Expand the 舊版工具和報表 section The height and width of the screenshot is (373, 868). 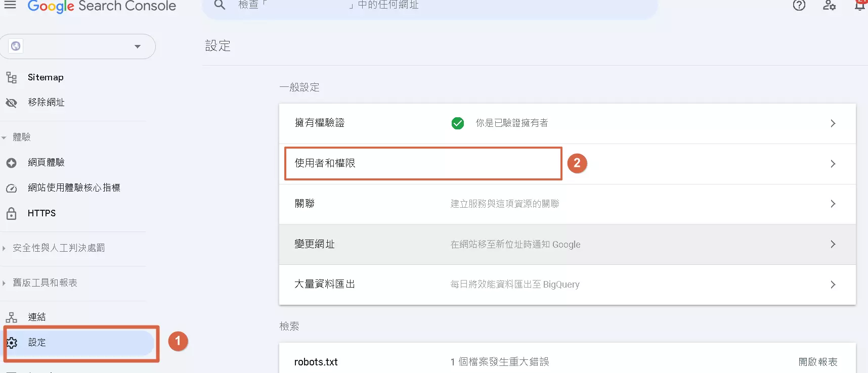[x=4, y=283]
